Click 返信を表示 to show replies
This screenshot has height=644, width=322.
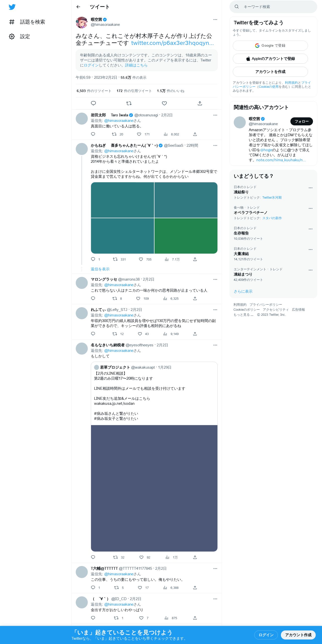(x=100, y=269)
